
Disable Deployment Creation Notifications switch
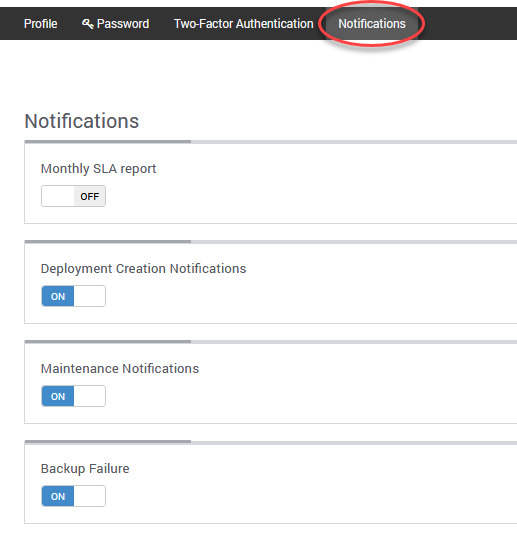coord(73,296)
